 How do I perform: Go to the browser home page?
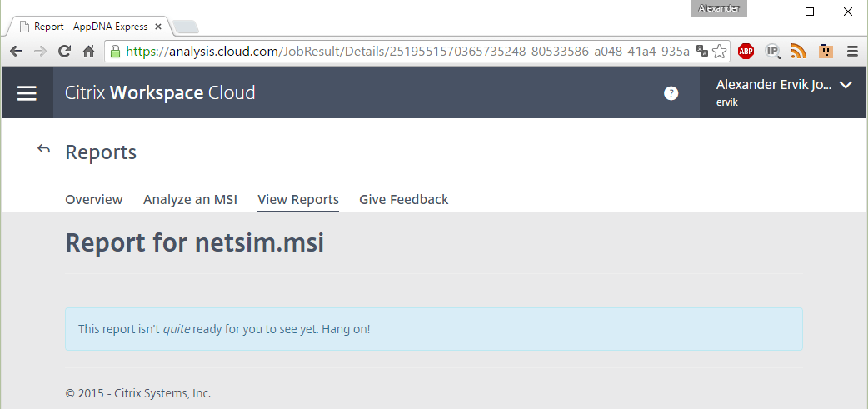88,52
